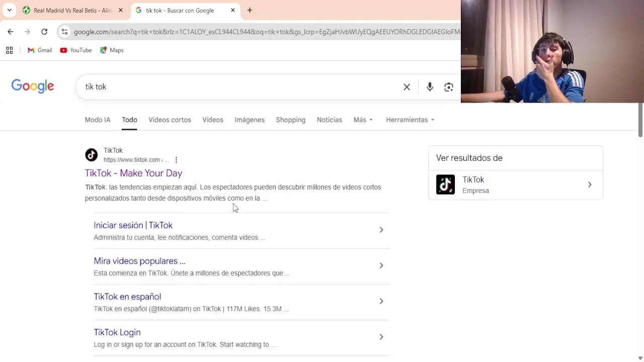Click the search box containing tik tok
644x362 pixels.
[x=242, y=87]
